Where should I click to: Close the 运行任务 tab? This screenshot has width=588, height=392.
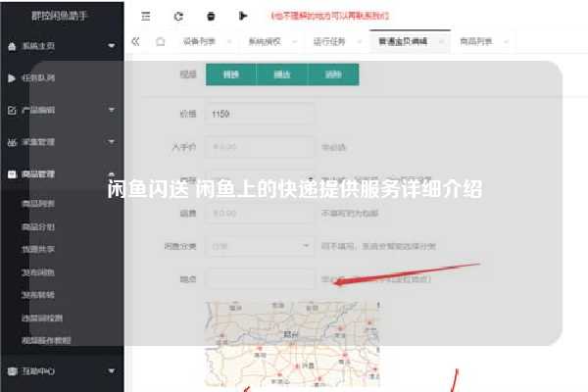pos(360,41)
